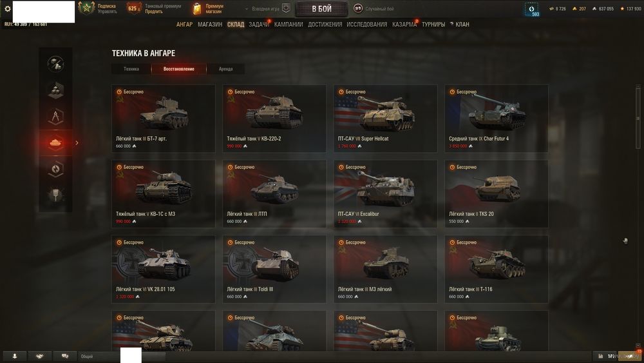Click the vertical scrollbar on the right

click(x=638, y=117)
